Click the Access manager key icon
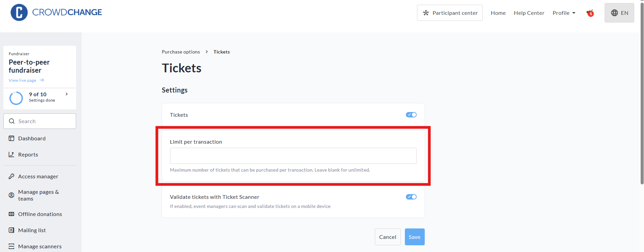 (11, 176)
